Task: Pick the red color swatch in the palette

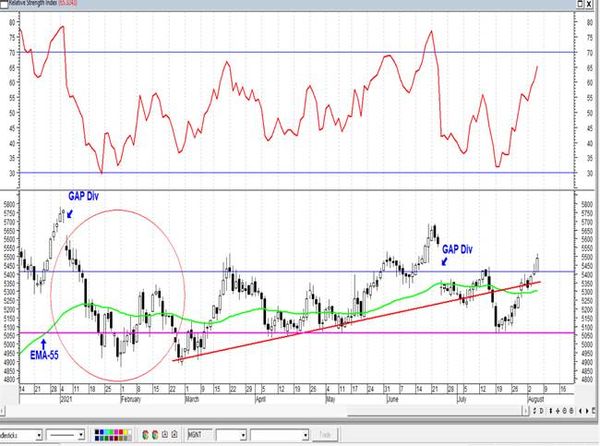Action: tap(121, 432)
